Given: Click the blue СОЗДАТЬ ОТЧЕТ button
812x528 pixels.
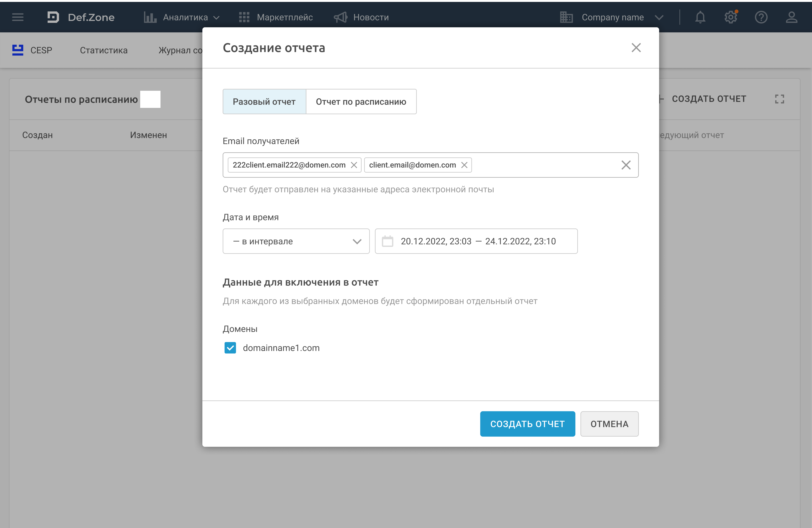Looking at the screenshot, I should pyautogui.click(x=527, y=424).
